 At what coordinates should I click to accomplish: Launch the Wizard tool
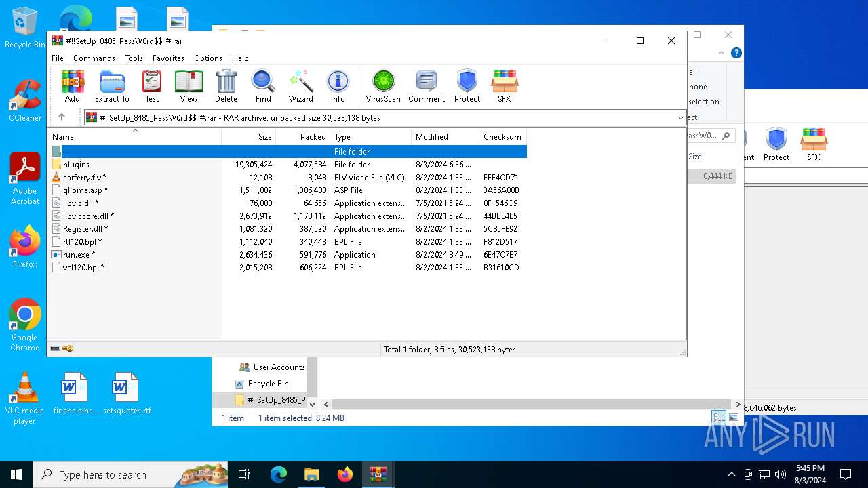tap(300, 86)
